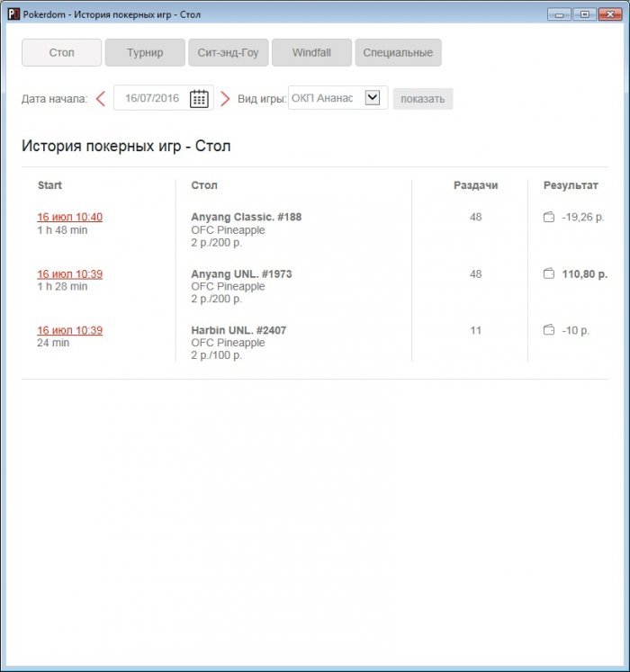
Task: Click wallet icon beside 110,80 р. result
Action: (x=549, y=273)
